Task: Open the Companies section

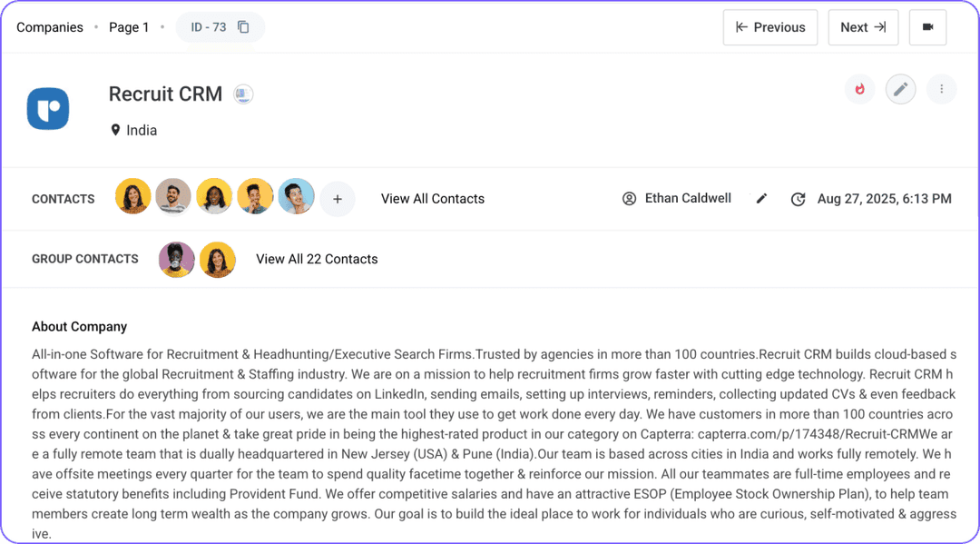Action: (50, 27)
